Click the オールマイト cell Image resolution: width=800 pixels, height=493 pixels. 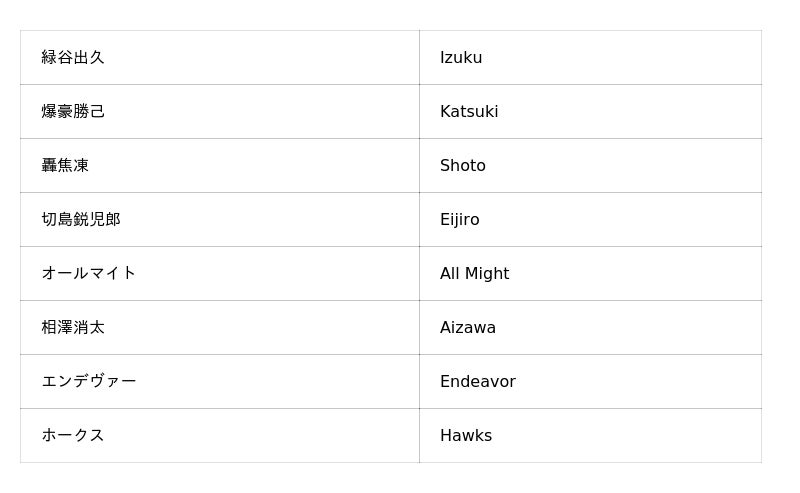point(89,274)
